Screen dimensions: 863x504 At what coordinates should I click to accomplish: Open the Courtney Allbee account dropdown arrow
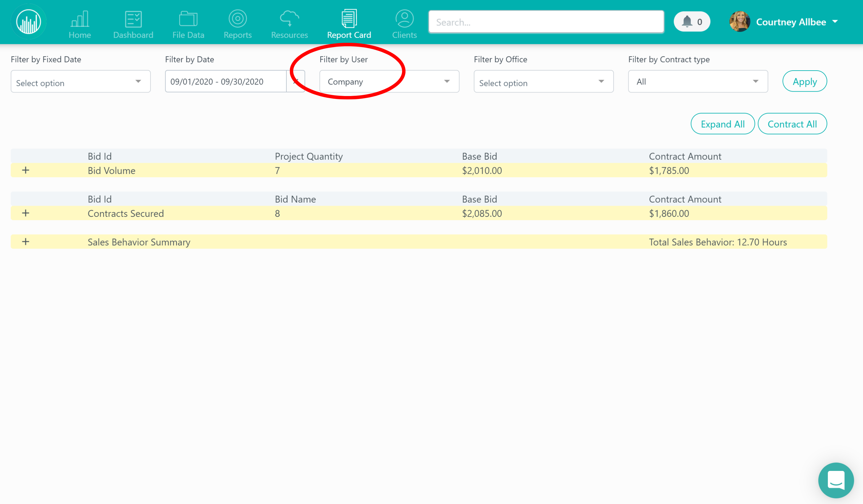(835, 22)
